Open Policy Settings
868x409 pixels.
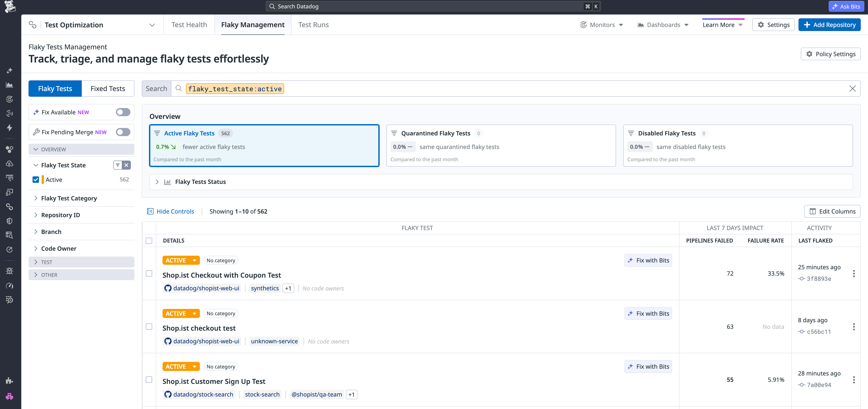point(831,54)
